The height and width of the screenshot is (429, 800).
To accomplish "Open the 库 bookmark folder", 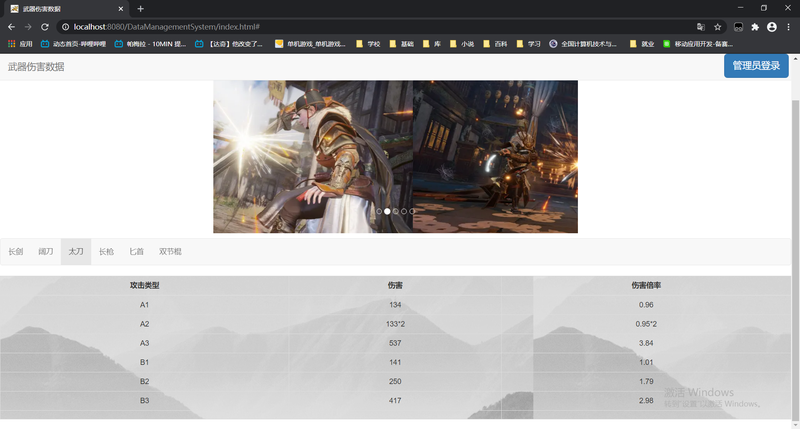I will (432, 44).
